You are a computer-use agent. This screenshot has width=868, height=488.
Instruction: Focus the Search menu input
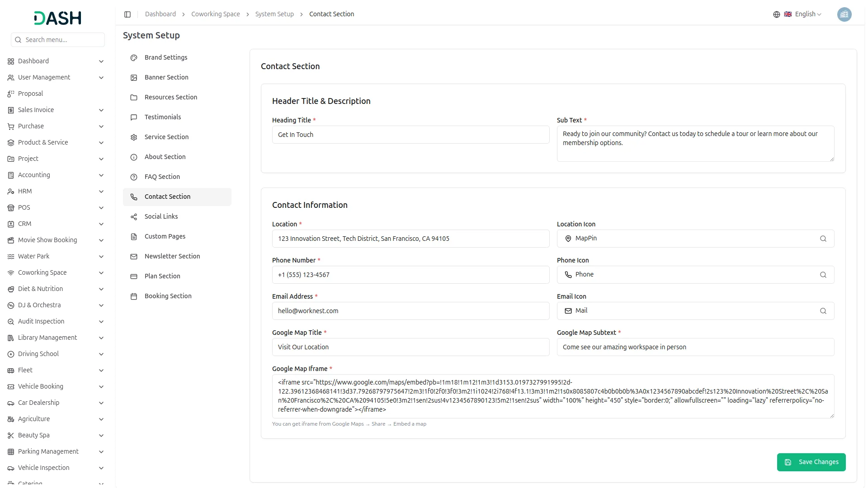tap(62, 40)
